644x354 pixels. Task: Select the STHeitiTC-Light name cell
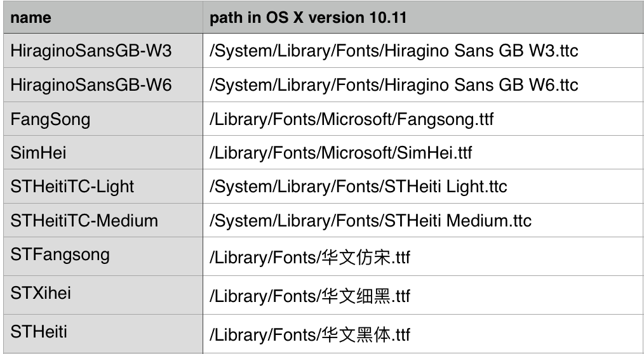(72, 187)
